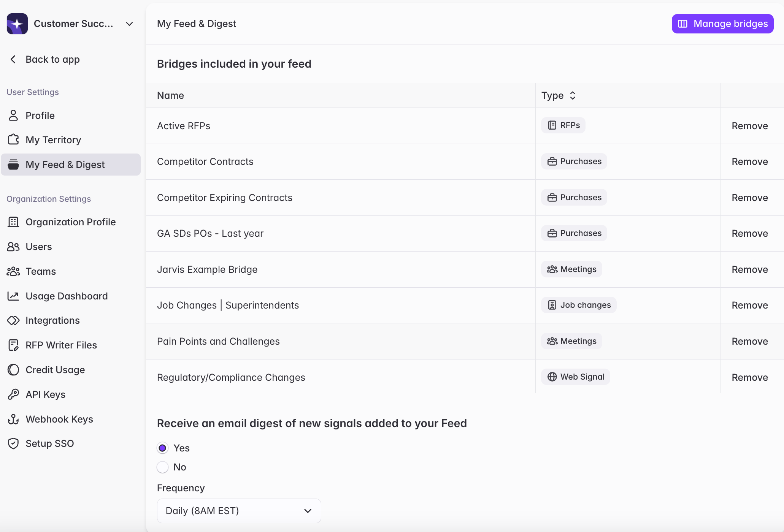Go to the Teams settings page
784x532 pixels.
[71, 271]
